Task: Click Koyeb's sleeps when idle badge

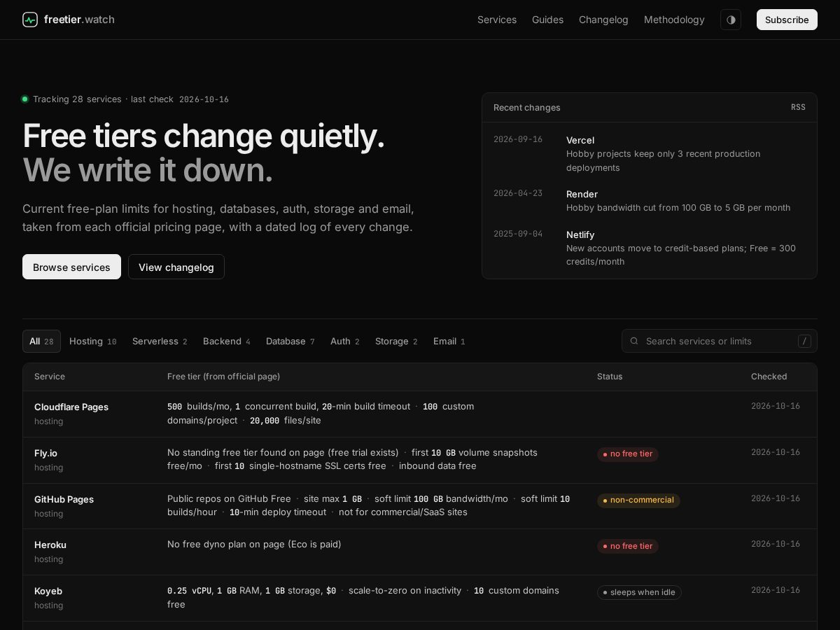Action: click(639, 592)
